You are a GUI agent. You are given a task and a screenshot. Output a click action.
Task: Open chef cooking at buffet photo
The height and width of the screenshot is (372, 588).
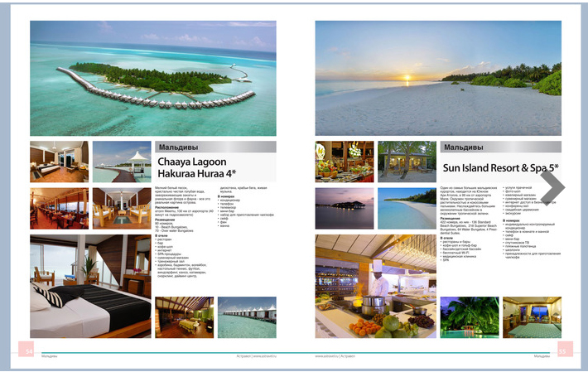tap(375, 286)
